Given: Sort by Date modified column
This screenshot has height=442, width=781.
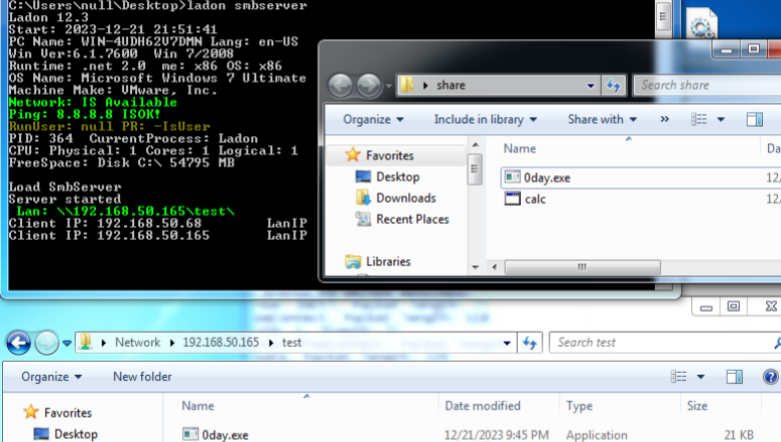Looking at the screenshot, I should pyautogui.click(x=483, y=406).
